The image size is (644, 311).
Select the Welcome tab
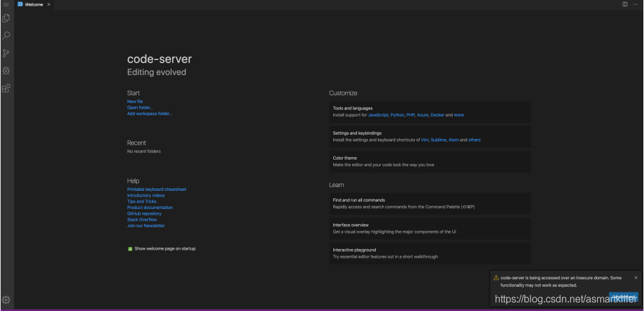[34, 4]
